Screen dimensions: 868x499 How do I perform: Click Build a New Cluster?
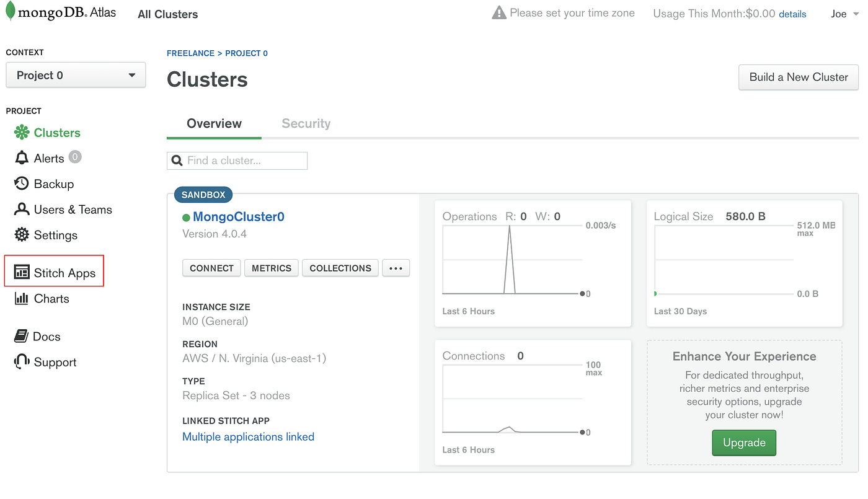798,77
